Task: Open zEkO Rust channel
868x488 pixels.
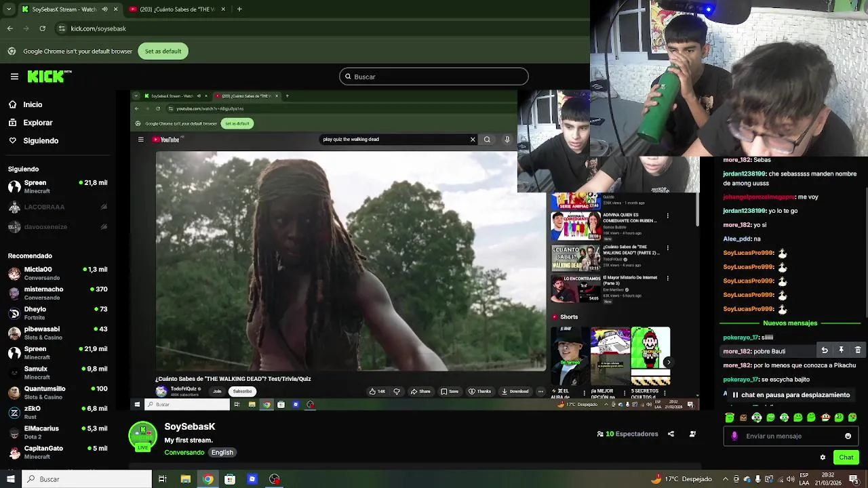Action: (x=58, y=412)
